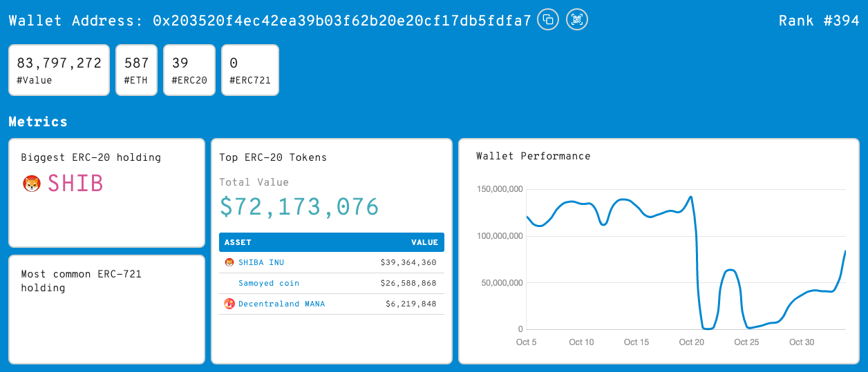Screen dimensions: 868x372
Task: Select the #ERC20 stat card
Action: point(189,70)
